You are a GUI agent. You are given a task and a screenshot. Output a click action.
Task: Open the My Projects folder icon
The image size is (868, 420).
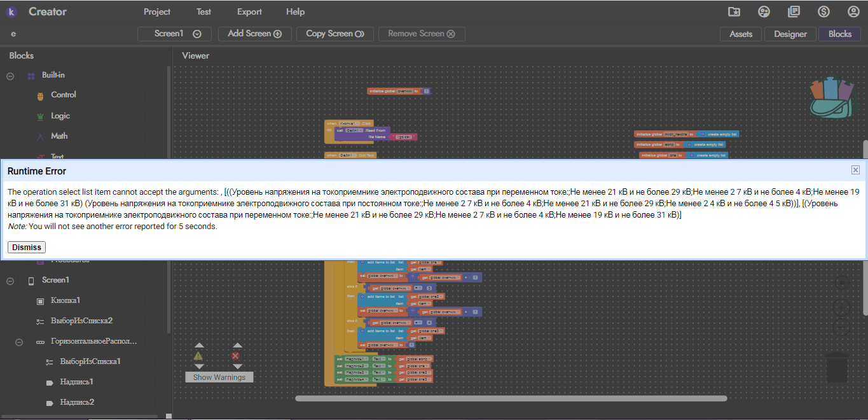(734, 11)
